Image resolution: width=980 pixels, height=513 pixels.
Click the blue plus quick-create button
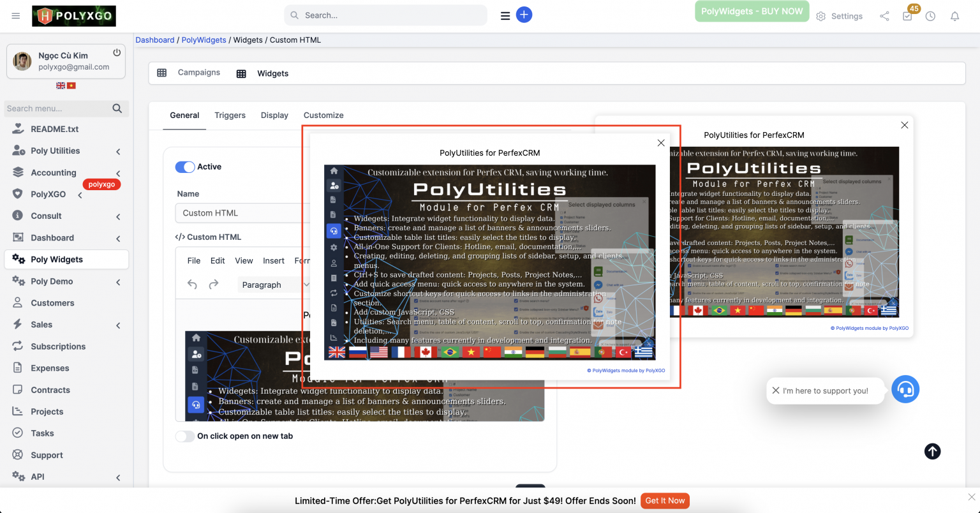point(524,14)
